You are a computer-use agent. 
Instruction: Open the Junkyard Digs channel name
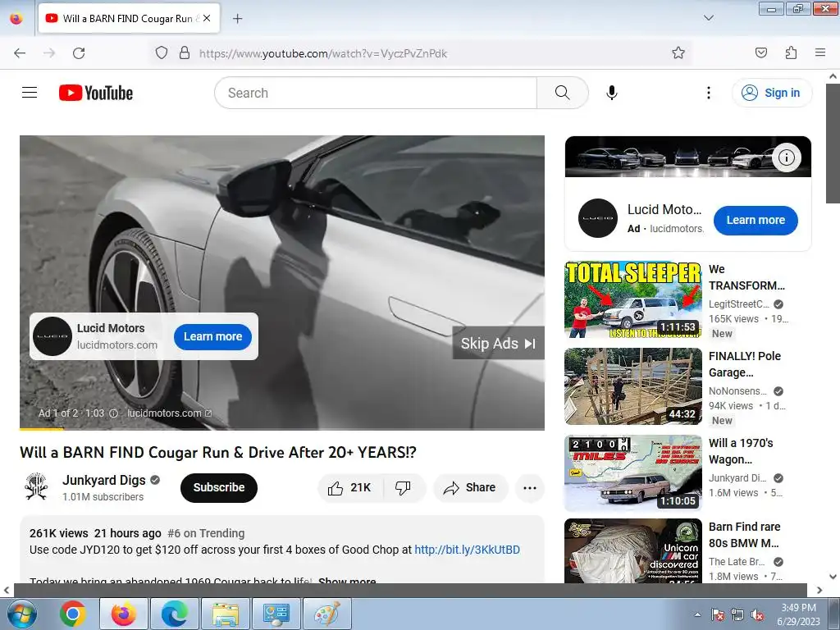pyautogui.click(x=104, y=480)
